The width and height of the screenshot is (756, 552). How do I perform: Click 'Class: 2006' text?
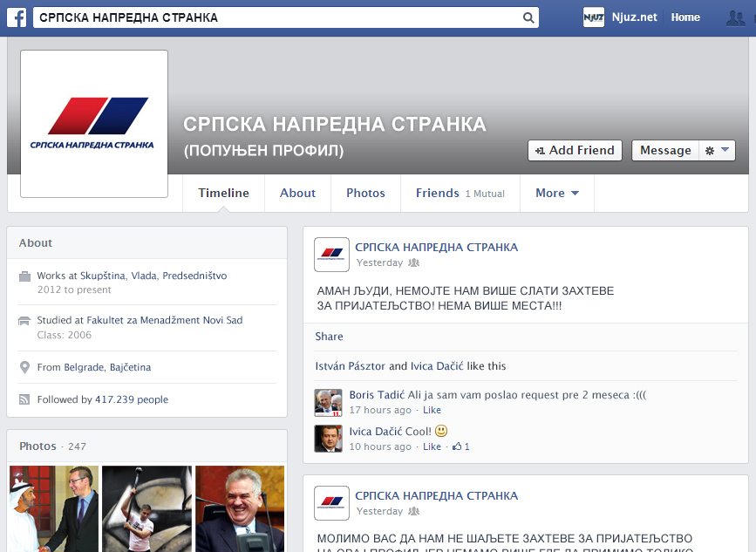click(x=65, y=335)
